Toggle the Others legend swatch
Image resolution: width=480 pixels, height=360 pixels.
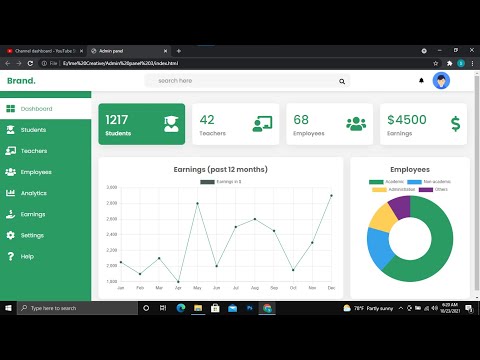click(x=426, y=190)
